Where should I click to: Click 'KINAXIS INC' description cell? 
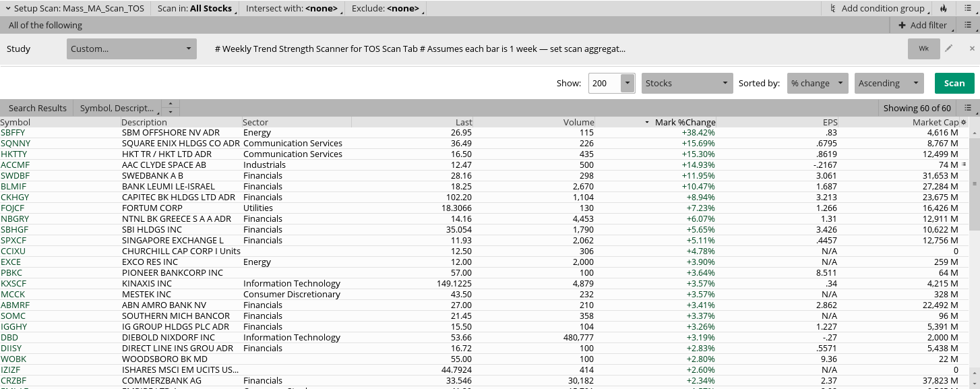click(x=147, y=283)
